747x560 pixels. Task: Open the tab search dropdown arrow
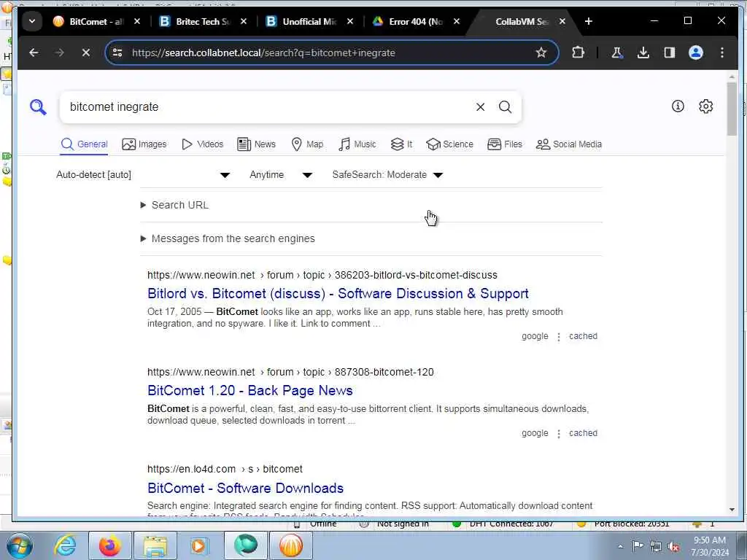pos(32,21)
